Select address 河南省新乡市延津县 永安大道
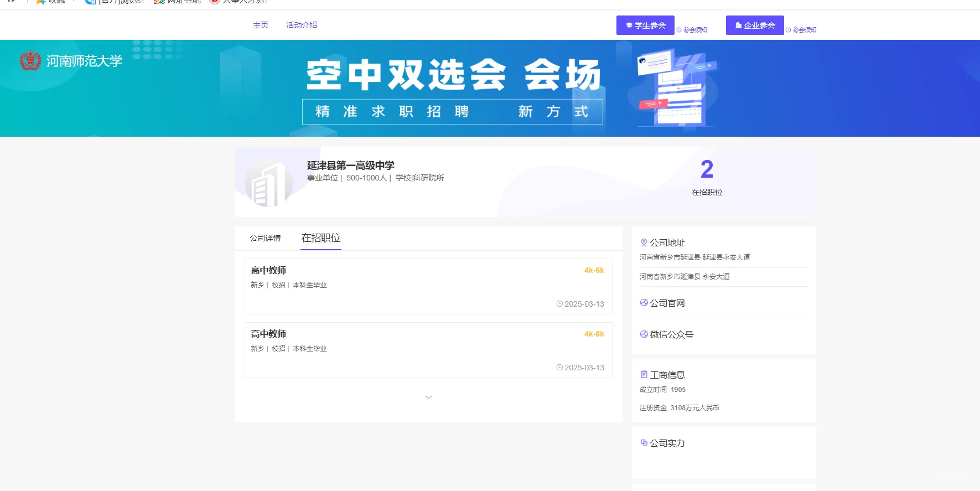980x491 pixels. point(685,277)
